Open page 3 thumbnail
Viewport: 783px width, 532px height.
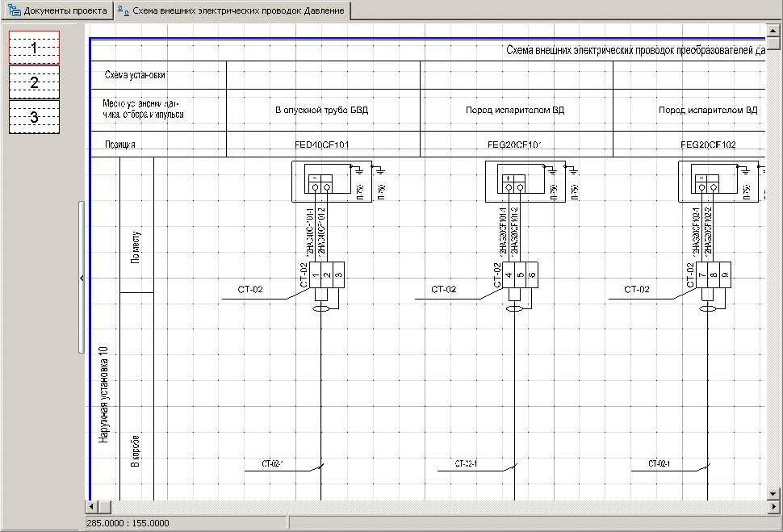point(34,117)
